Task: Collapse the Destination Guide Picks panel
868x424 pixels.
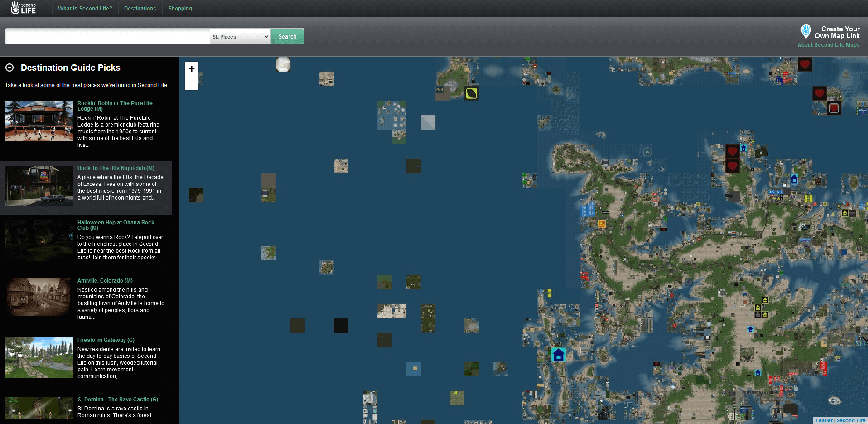Action: [10, 68]
